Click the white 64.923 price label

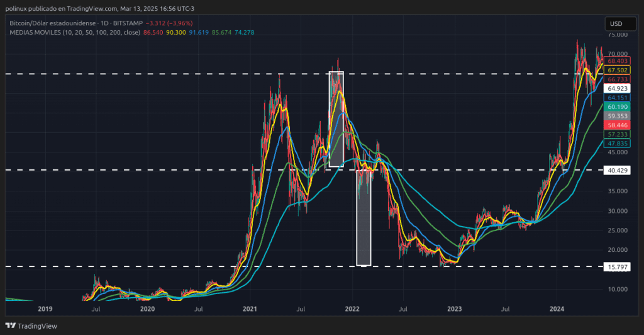[x=616, y=89]
